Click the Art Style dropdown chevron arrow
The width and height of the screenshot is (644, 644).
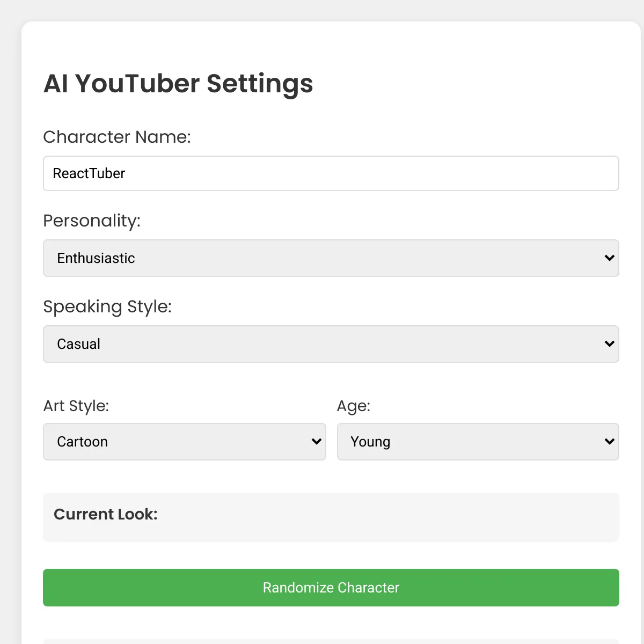[x=316, y=442]
